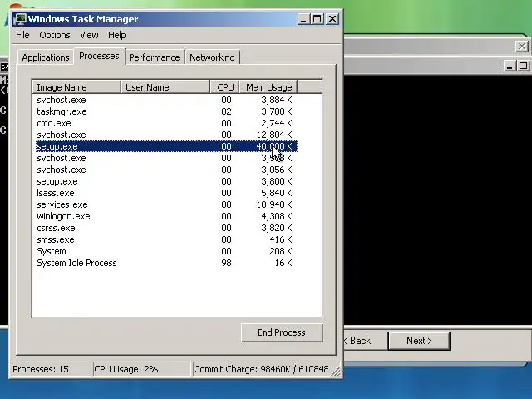Sort by User Name column header
The height and width of the screenshot is (399, 532).
click(x=165, y=87)
